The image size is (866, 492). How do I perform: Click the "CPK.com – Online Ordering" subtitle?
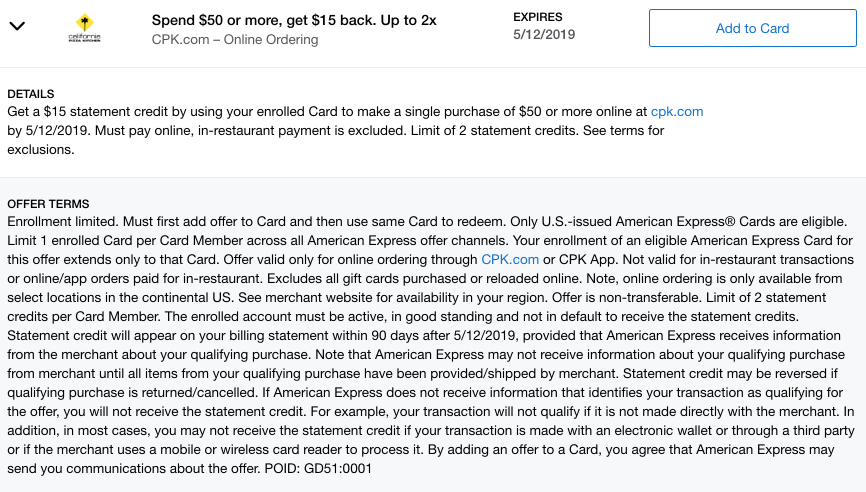pyautogui.click(x=235, y=40)
